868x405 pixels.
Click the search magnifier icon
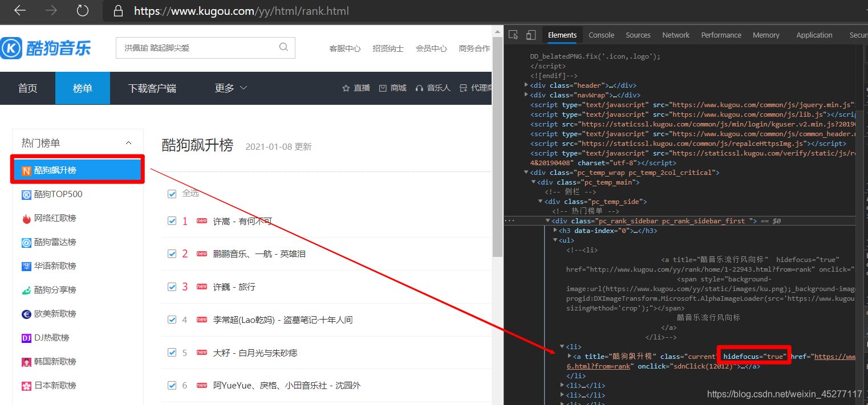pyautogui.click(x=283, y=47)
